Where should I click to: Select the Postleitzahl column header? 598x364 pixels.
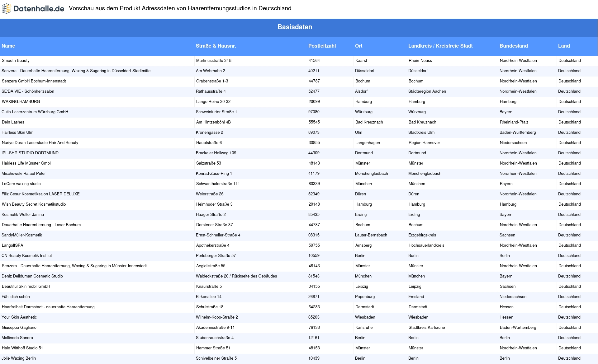pos(322,46)
